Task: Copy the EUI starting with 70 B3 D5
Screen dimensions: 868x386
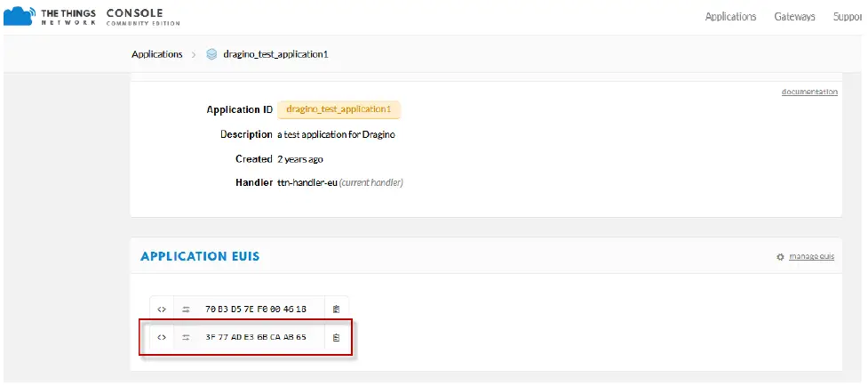Action: coord(336,309)
